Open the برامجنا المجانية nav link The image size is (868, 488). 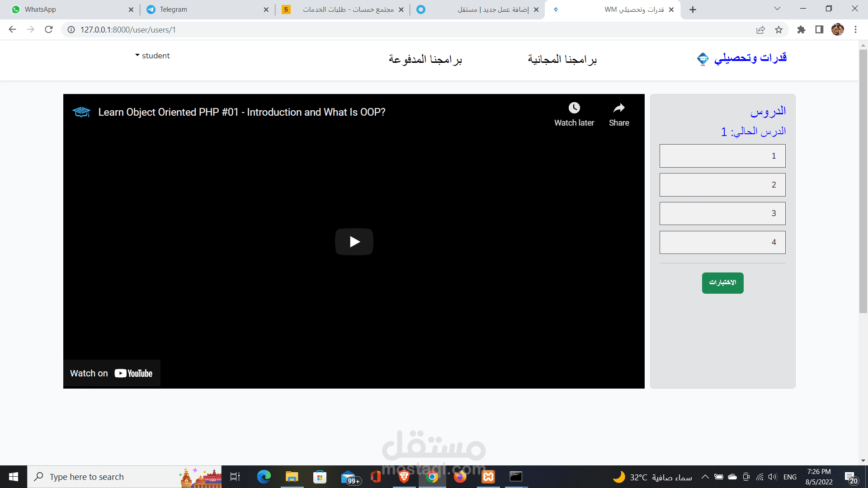pyautogui.click(x=562, y=60)
